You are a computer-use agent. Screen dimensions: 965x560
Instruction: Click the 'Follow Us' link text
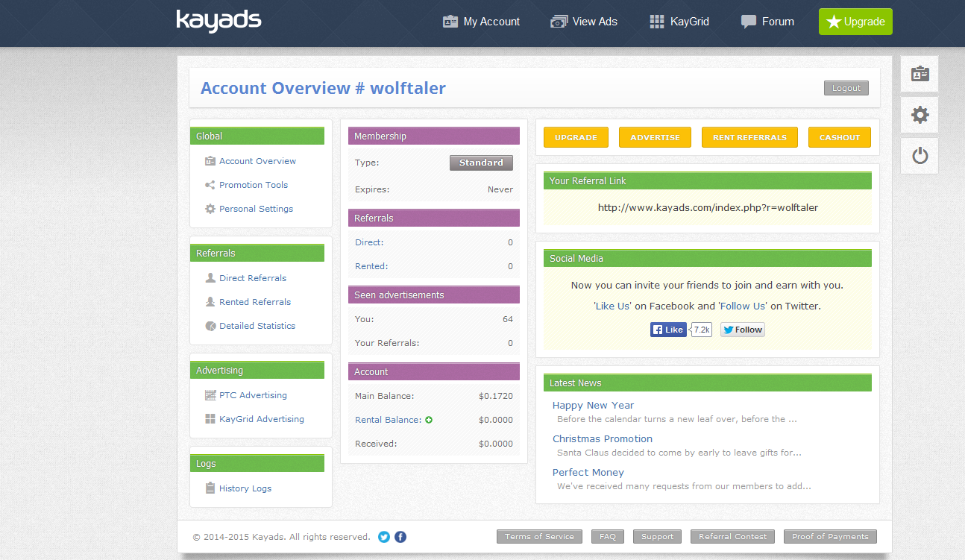(x=743, y=306)
